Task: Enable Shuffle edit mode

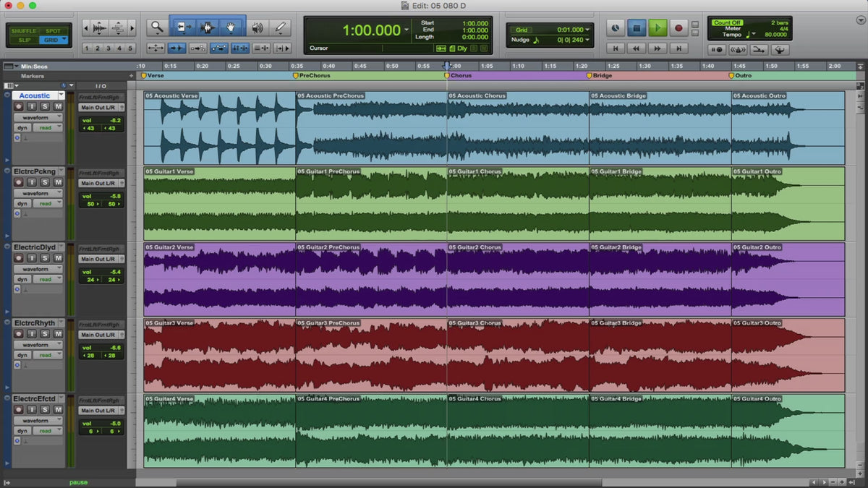Action: (23, 31)
